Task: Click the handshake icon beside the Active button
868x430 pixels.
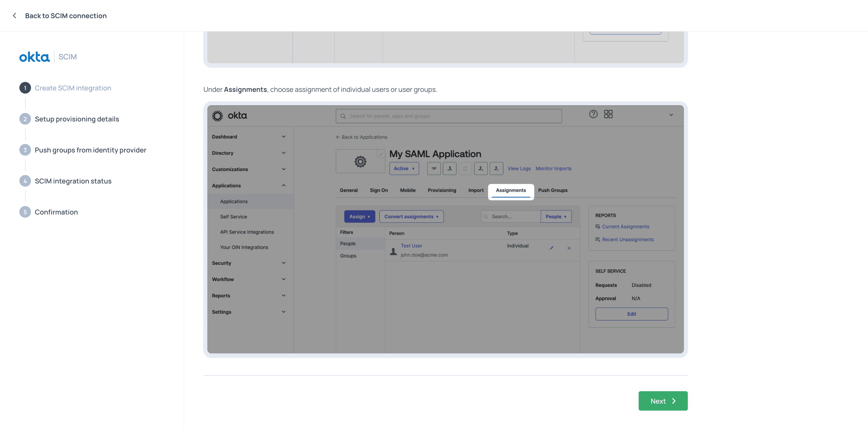Action: (x=434, y=169)
